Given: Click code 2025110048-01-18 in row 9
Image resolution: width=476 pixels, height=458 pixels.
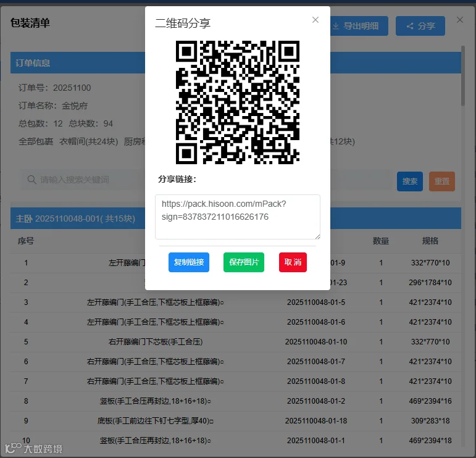Looking at the screenshot, I should point(316,421).
